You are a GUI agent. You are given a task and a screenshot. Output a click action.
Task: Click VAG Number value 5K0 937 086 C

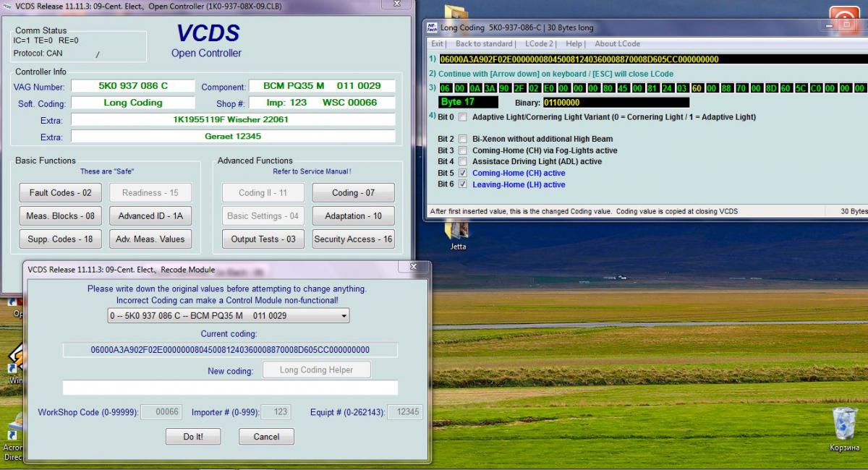(133, 86)
